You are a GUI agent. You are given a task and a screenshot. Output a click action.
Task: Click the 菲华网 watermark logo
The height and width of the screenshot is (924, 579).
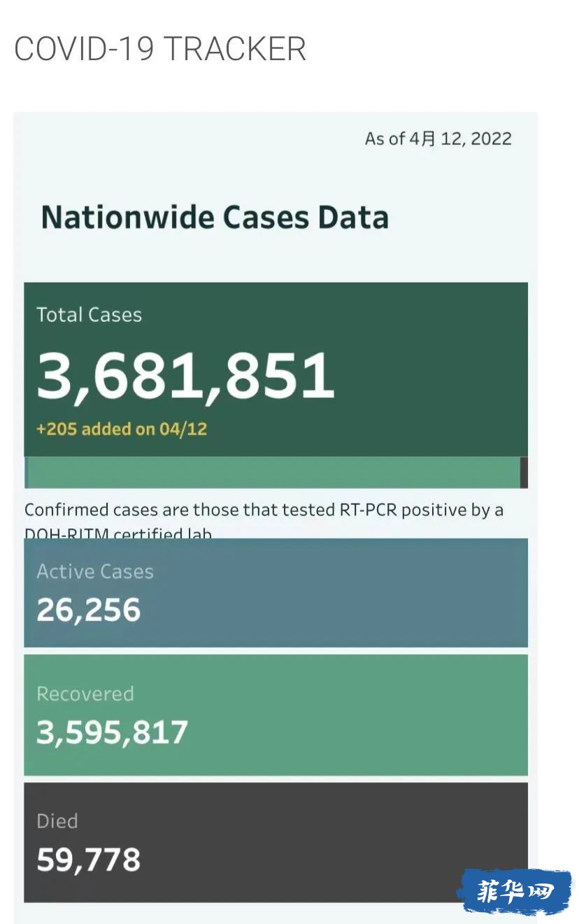pyautogui.click(x=514, y=891)
